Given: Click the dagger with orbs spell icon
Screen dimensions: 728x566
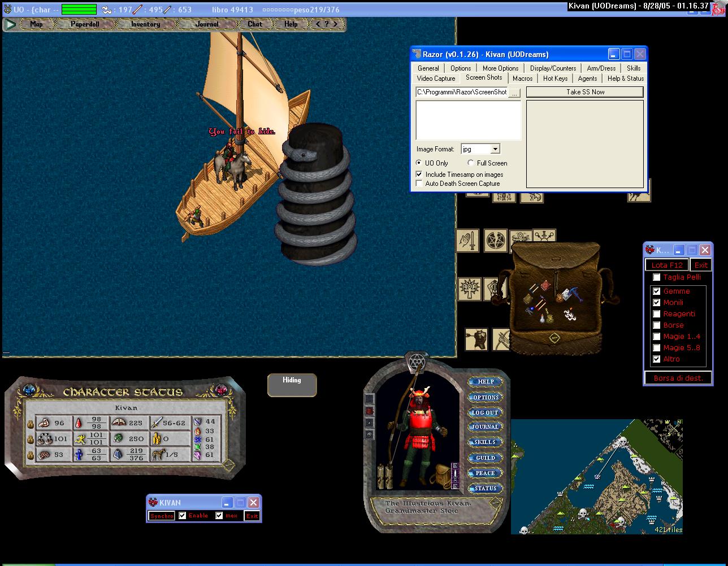Looking at the screenshot, I should tap(544, 235).
